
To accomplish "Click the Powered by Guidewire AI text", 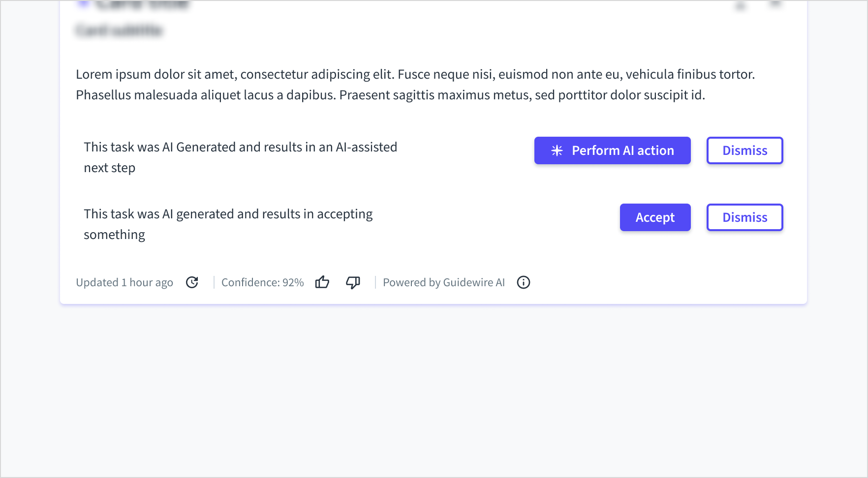I will [444, 282].
